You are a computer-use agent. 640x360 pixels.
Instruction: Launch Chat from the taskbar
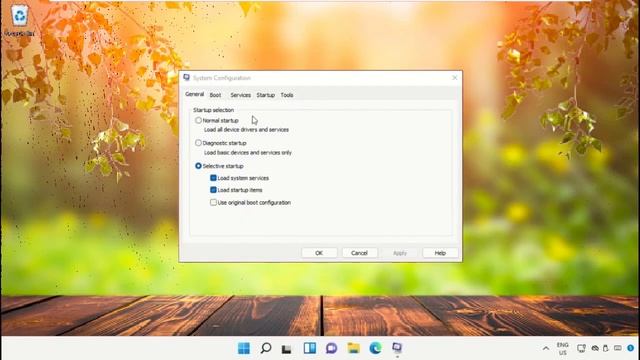point(331,348)
